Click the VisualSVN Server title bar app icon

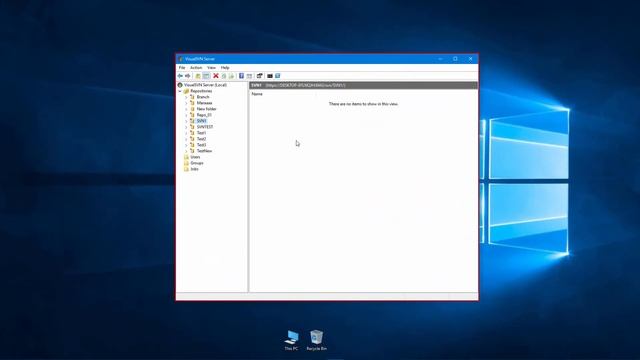tap(181, 59)
